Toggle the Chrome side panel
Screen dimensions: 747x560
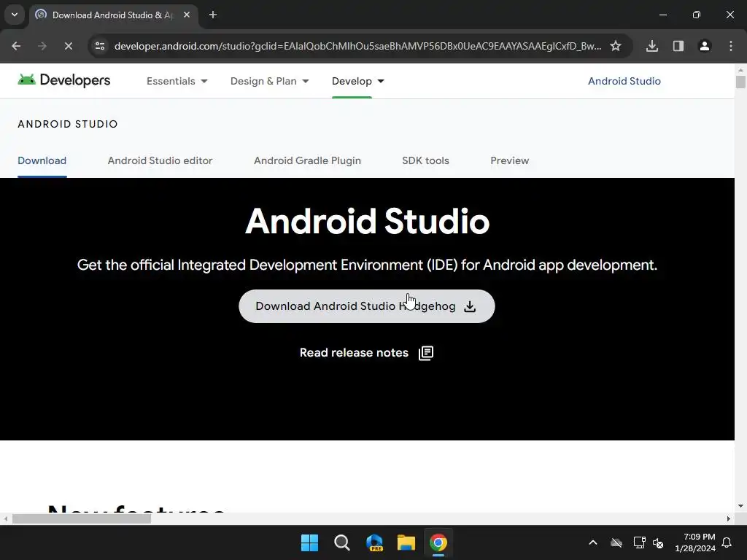tap(678, 46)
